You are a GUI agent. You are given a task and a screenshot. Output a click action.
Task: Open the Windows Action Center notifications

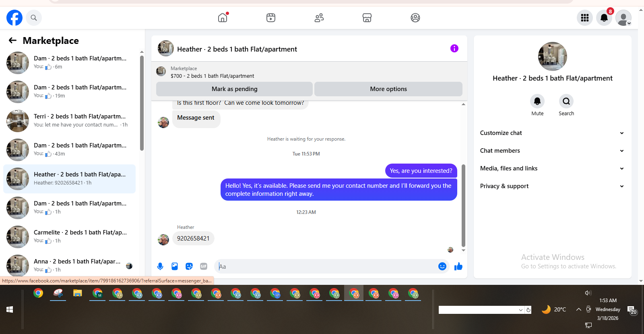(x=632, y=310)
